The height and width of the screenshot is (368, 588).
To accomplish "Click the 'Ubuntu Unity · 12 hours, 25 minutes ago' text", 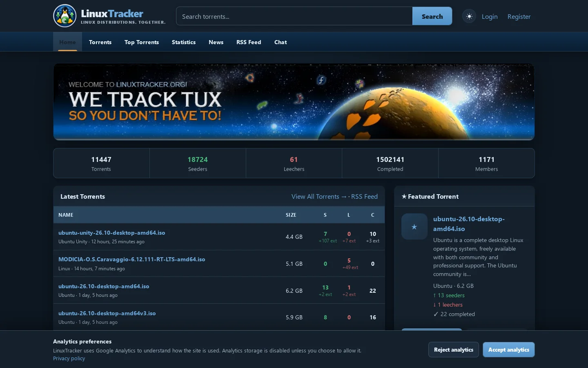I will (x=101, y=242).
